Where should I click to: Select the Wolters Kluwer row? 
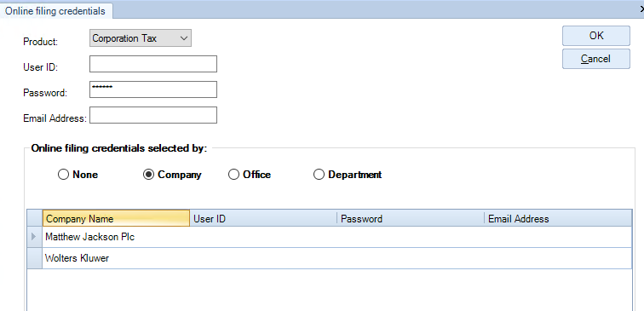330,258
